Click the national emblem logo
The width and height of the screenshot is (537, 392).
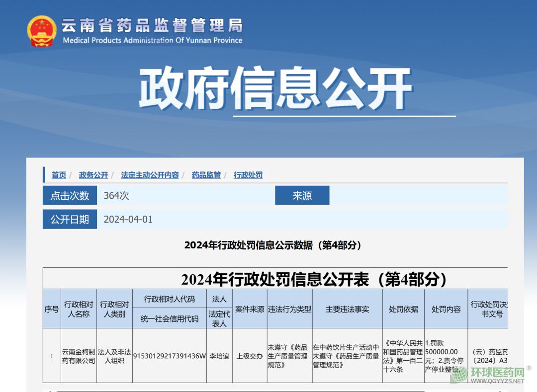coord(42,31)
